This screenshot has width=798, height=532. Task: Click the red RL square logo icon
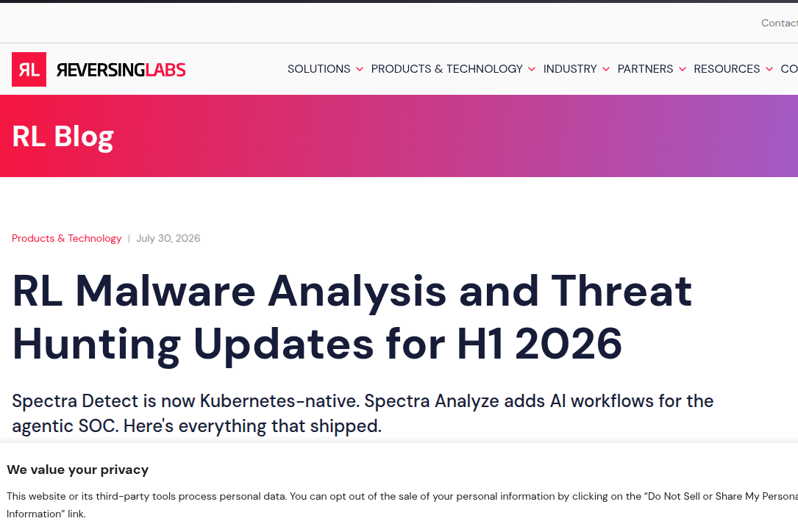(x=29, y=69)
